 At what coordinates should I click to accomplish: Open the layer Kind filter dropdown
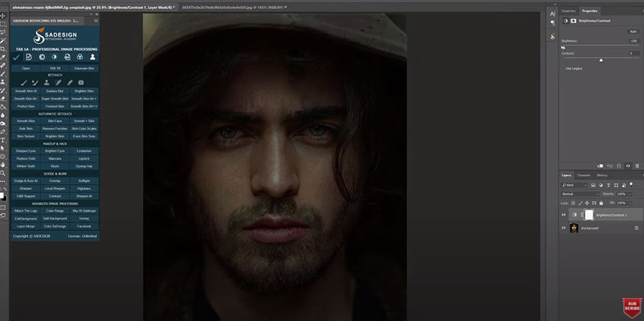coord(577,184)
